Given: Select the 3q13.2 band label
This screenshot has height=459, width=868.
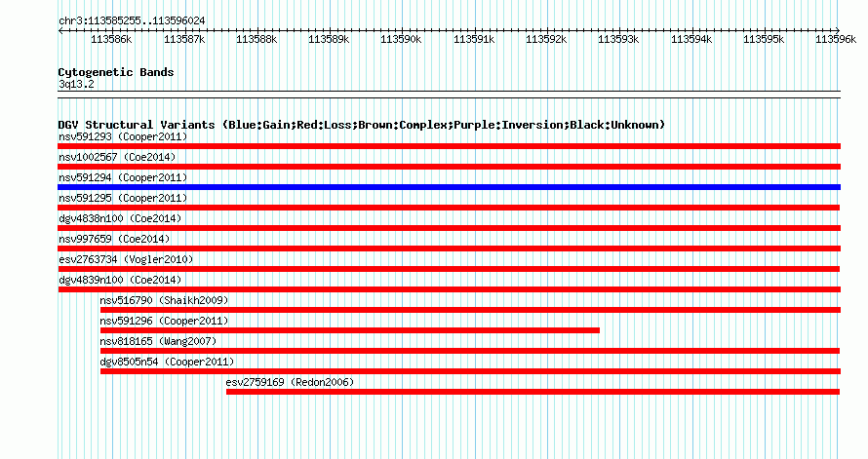Looking at the screenshot, I should coord(76,84).
